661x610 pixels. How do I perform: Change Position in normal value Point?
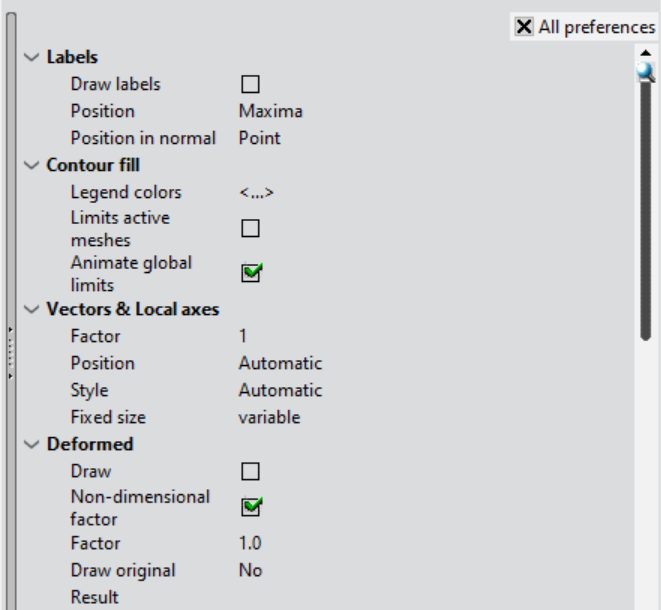click(x=259, y=138)
